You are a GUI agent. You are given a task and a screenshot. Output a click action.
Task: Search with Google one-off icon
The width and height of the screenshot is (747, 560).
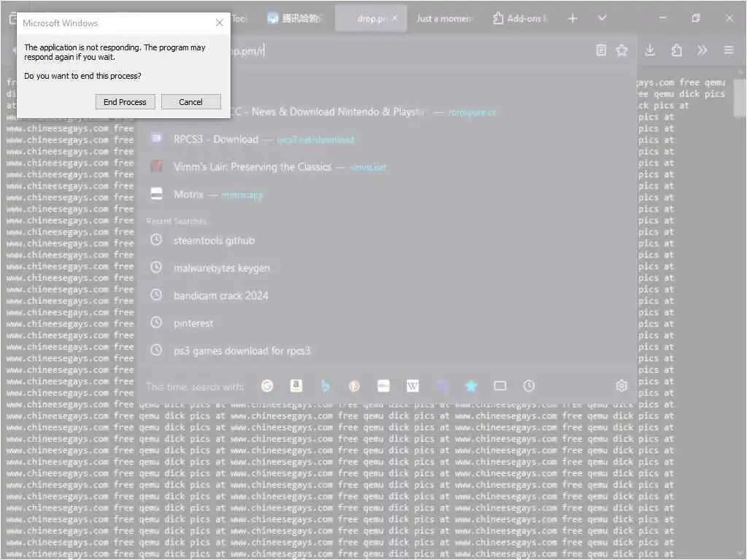[267, 386]
